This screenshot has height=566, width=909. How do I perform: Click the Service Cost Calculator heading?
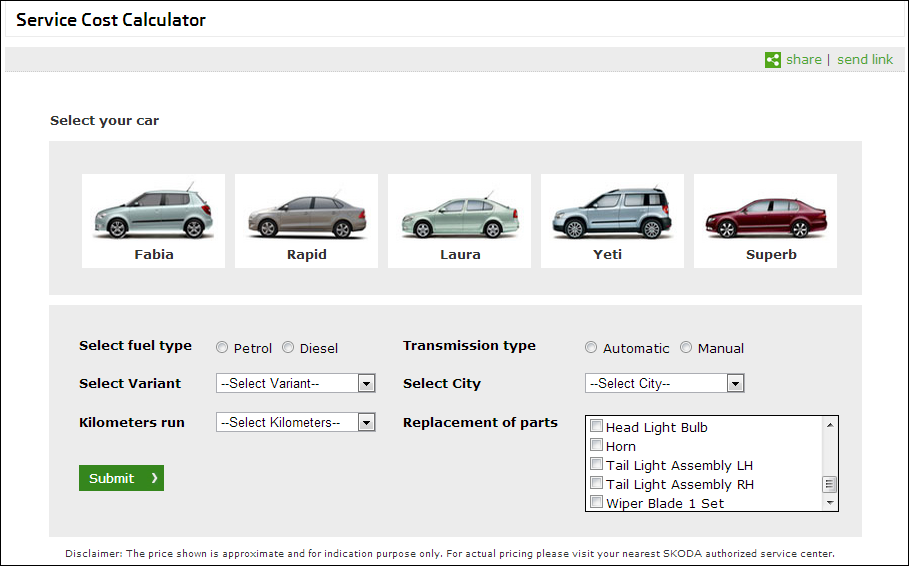[x=111, y=20]
